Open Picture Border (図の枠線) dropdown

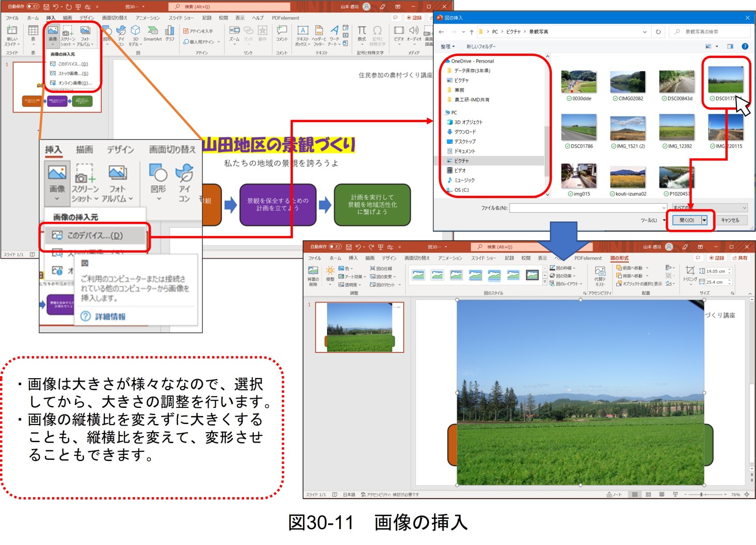pos(563,268)
